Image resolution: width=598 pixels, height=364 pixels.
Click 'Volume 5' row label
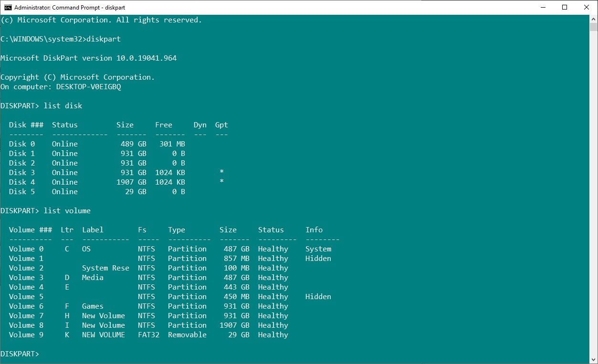(26, 297)
